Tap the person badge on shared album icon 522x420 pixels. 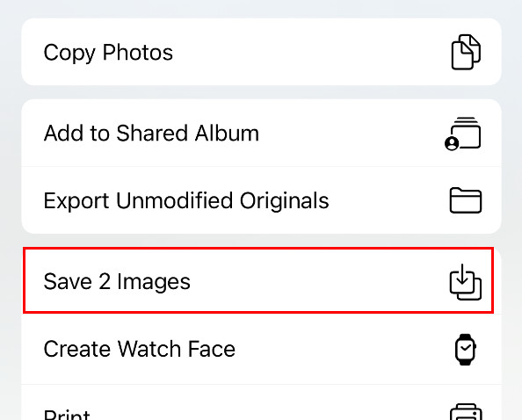coord(452,143)
